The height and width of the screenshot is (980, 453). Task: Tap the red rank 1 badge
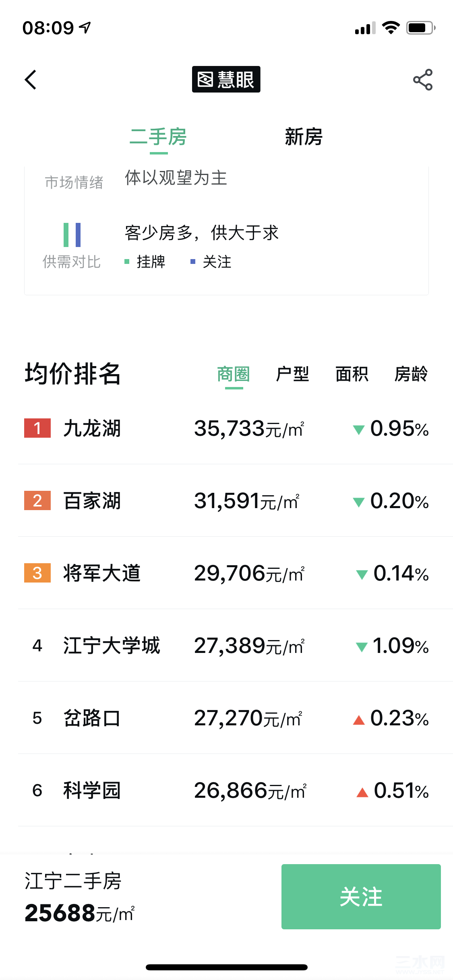[37, 428]
